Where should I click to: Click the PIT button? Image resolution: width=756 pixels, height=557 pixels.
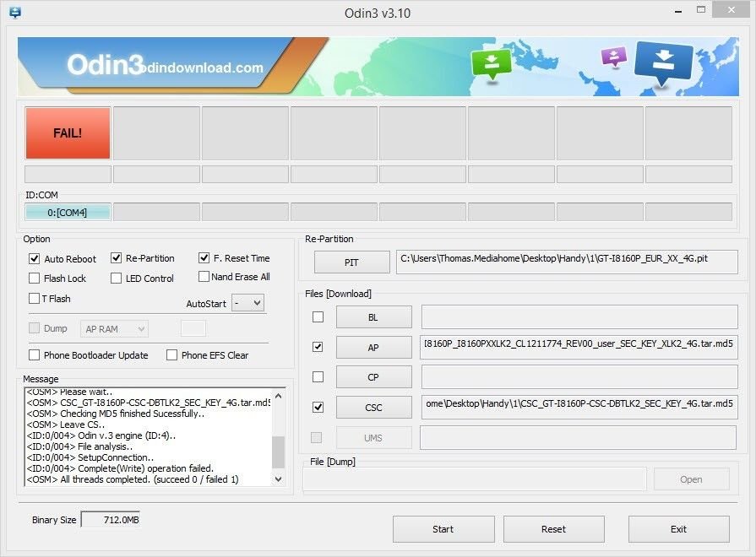[352, 262]
